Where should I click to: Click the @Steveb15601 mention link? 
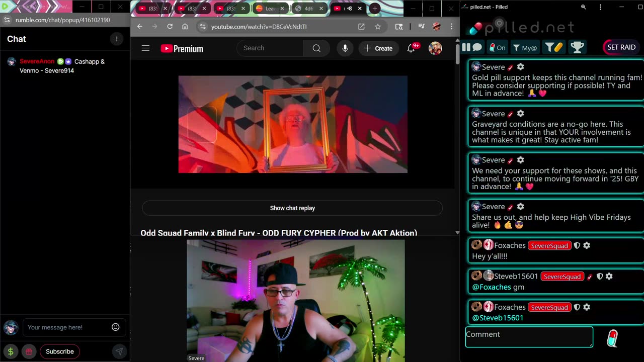coord(498,318)
